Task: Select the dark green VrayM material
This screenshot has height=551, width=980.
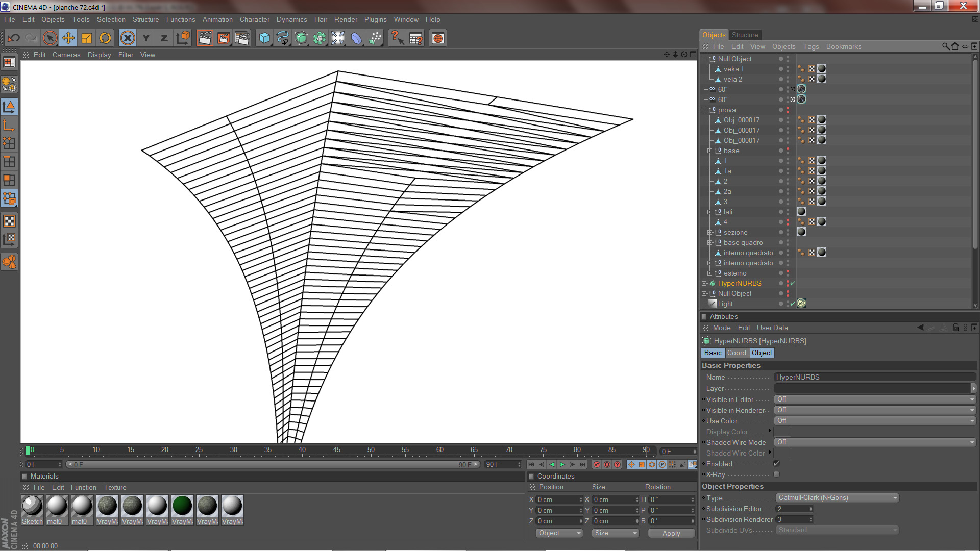Action: click(x=182, y=506)
